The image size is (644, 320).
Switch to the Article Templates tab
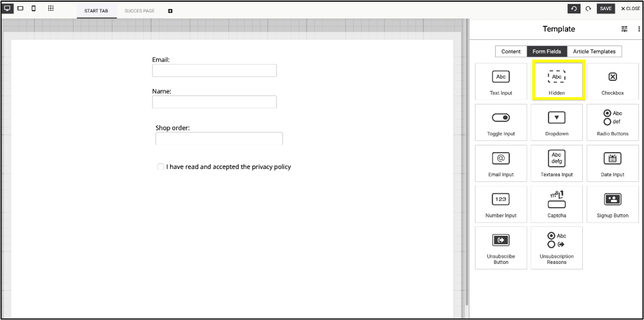point(594,51)
